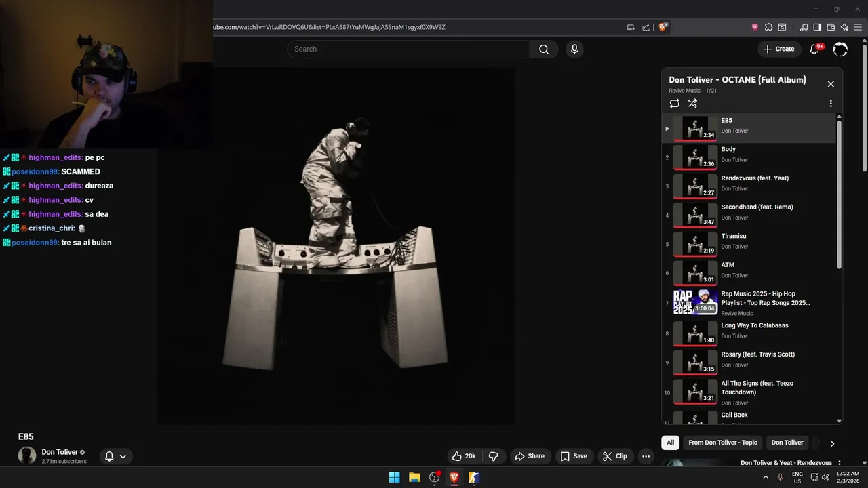Show hidden system tray icons chevron
The width and height of the screenshot is (868, 488).
[x=766, y=477]
